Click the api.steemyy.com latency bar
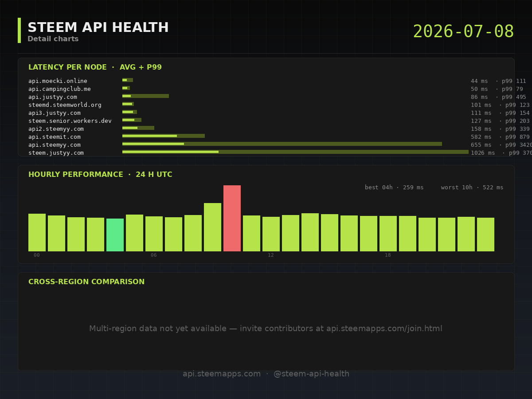 (x=282, y=144)
